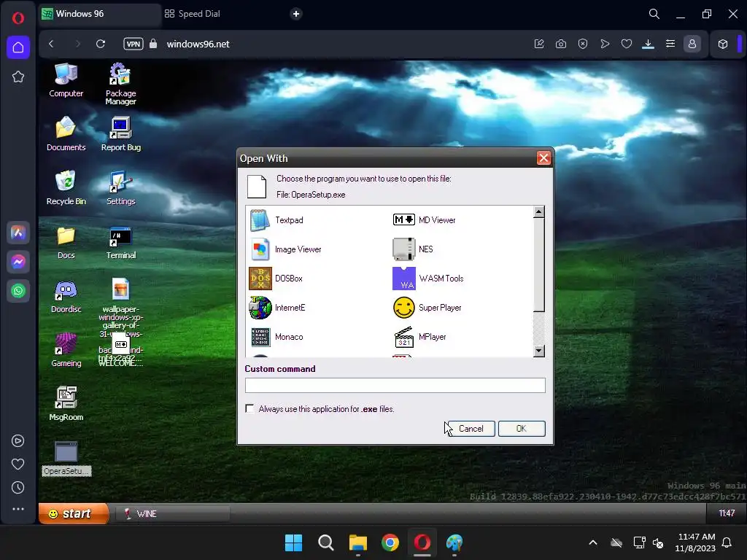Screen dimensions: 747x560
Task: Open a new browser tab
Action: [296, 14]
